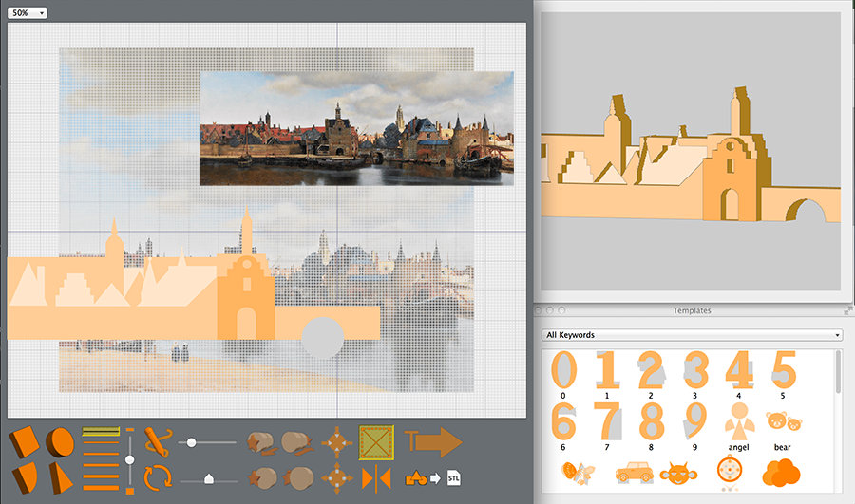
Task: Select the car template
Action: (635, 473)
